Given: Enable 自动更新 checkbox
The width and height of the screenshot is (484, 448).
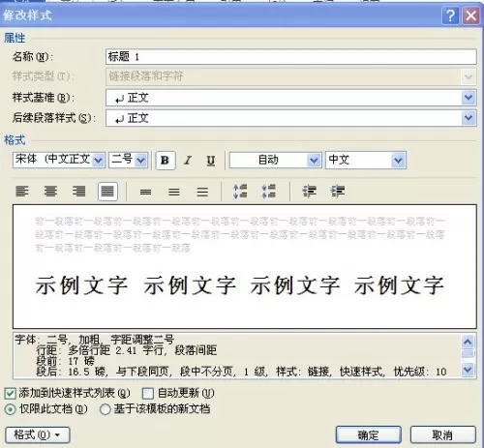Looking at the screenshot, I should click(x=148, y=394).
